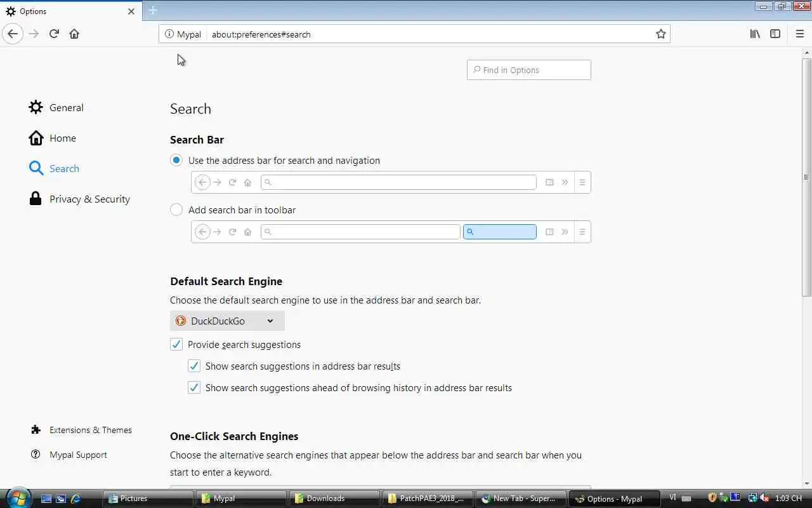Screen dimensions: 812x508
Task: Click the forward navigation arrow
Action: (x=34, y=34)
